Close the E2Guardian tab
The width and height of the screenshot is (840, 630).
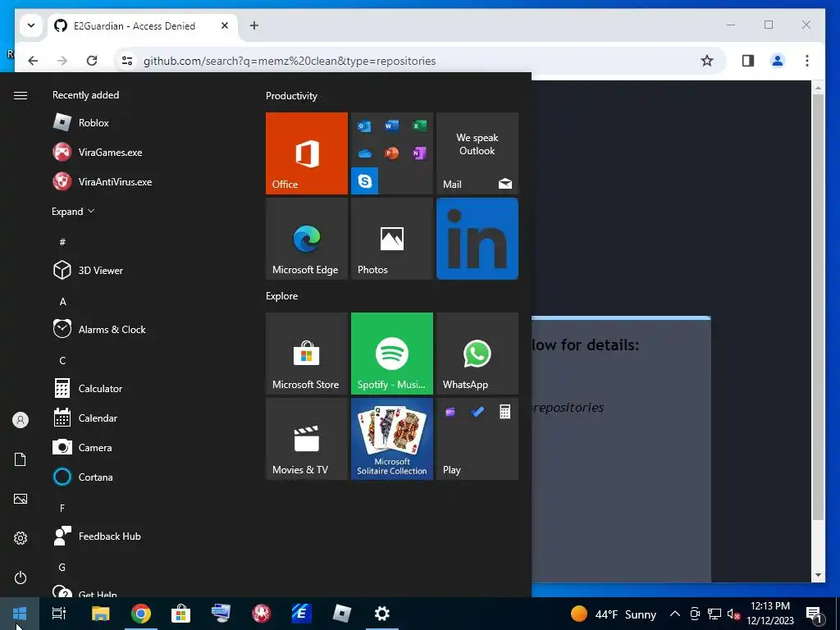point(225,25)
